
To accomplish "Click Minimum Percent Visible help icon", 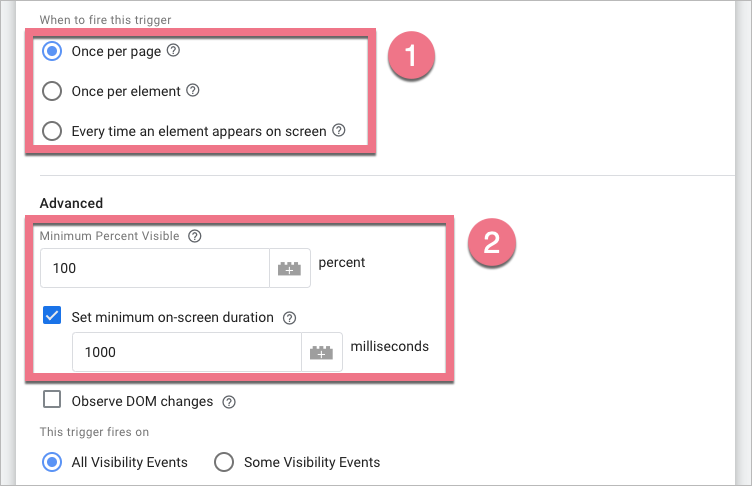I will point(195,237).
